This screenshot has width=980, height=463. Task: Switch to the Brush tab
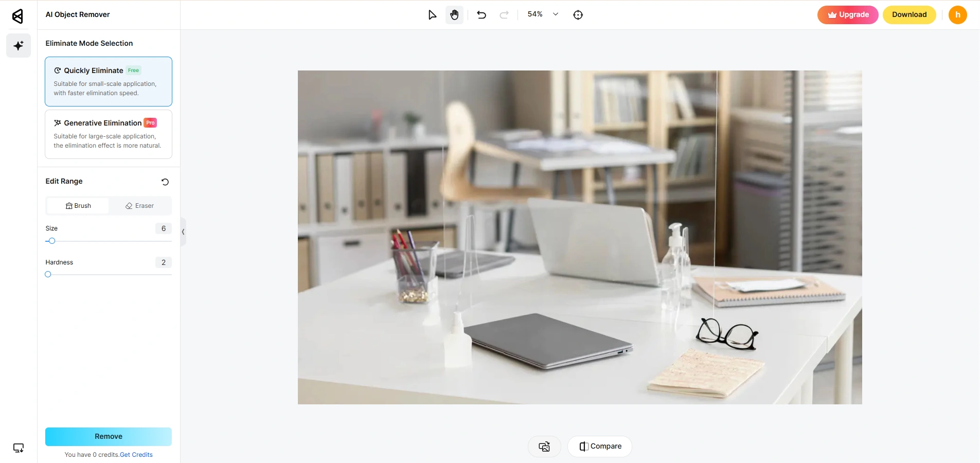coord(78,206)
